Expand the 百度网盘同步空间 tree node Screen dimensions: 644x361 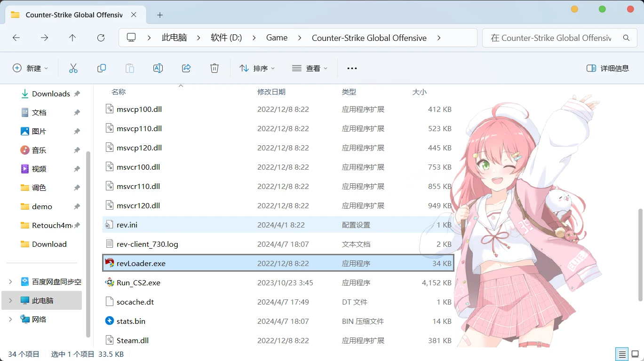pos(11,282)
